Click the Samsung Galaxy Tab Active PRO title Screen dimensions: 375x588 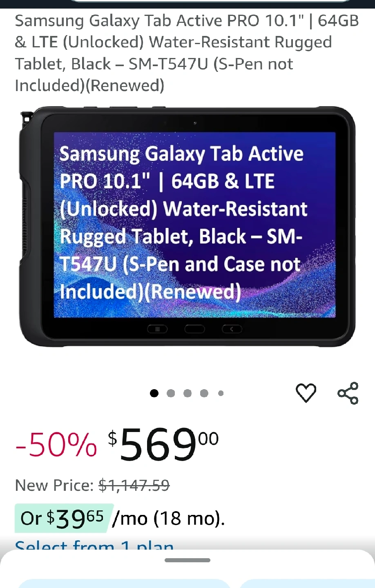[x=187, y=53]
